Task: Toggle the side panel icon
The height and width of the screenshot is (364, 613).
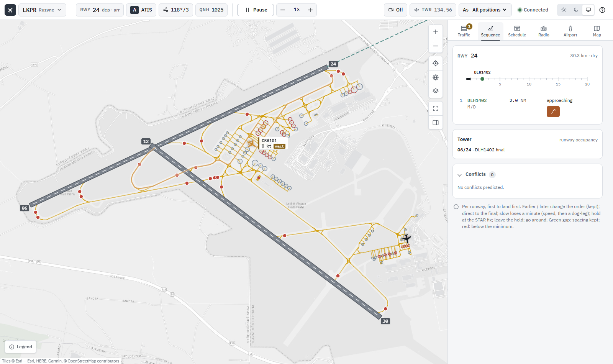Action: [436, 123]
